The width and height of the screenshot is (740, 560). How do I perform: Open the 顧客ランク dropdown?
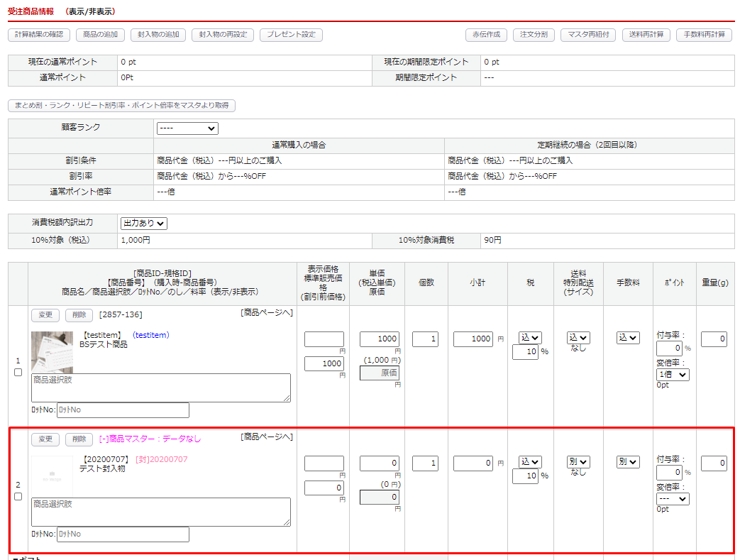(x=187, y=128)
